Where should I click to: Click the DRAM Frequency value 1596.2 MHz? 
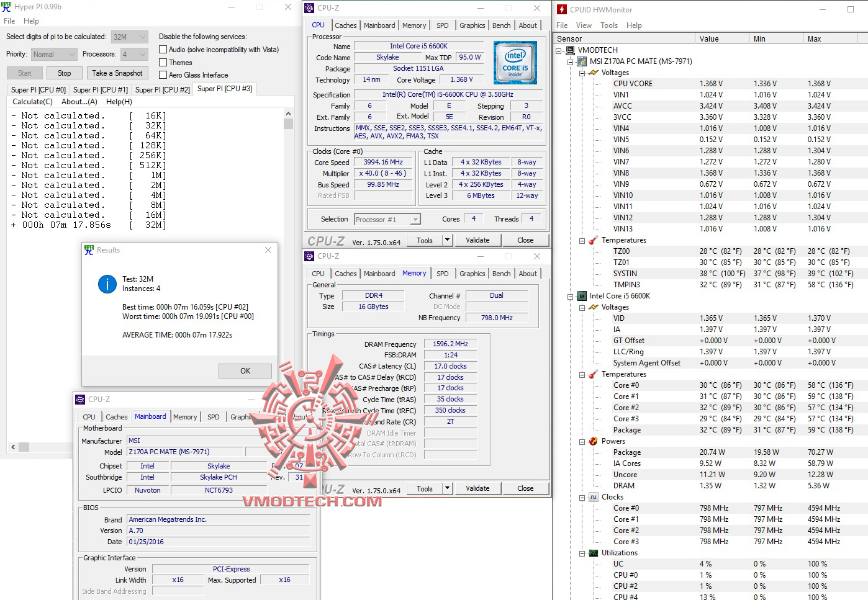451,344
